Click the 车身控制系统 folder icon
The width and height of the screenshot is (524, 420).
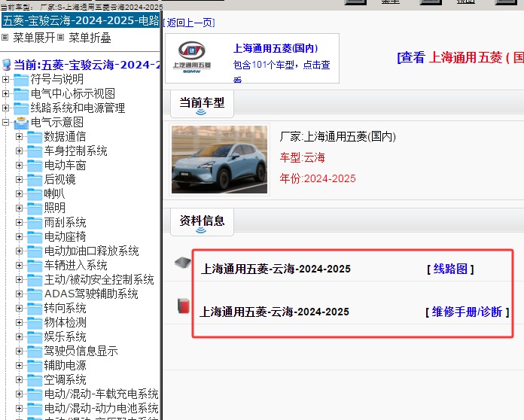35,151
